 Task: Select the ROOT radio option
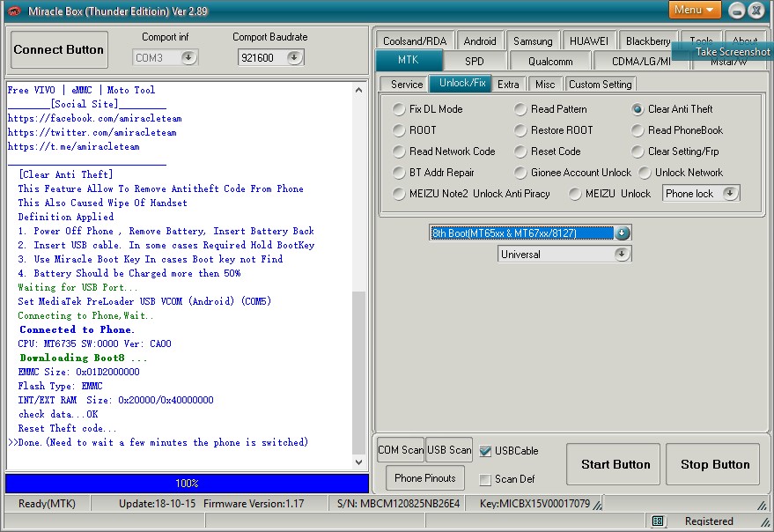398,130
